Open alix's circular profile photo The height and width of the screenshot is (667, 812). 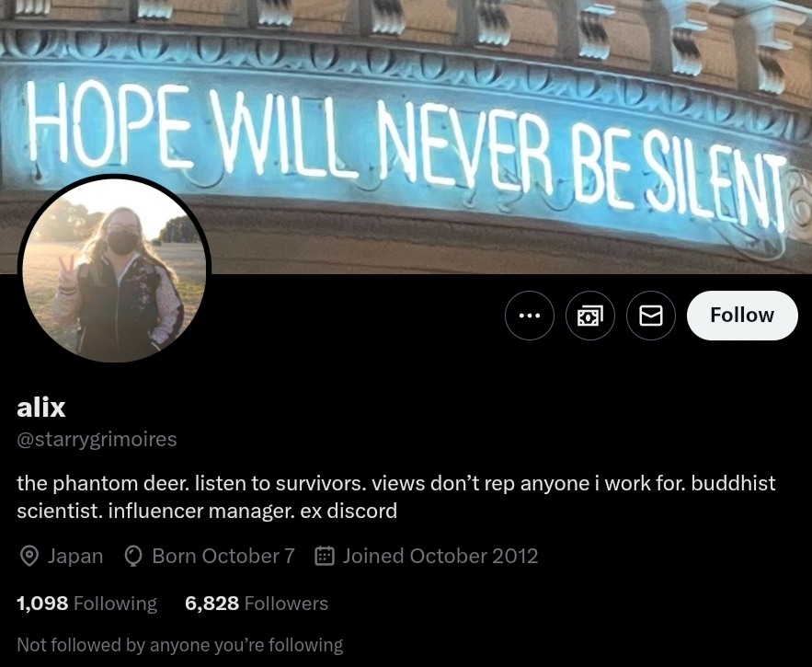point(114,270)
